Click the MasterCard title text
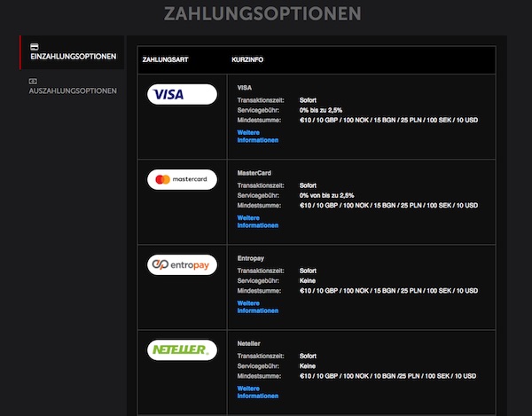This screenshot has width=532, height=416. point(254,173)
